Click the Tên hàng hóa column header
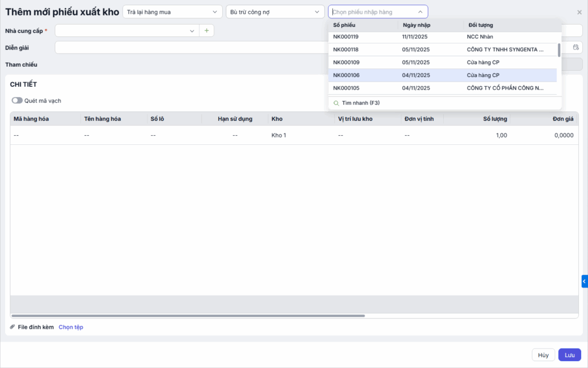This screenshot has height=368, width=588. (x=114, y=118)
